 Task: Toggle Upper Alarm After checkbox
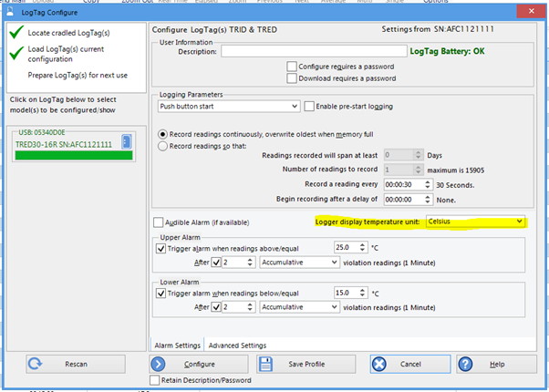pos(216,263)
